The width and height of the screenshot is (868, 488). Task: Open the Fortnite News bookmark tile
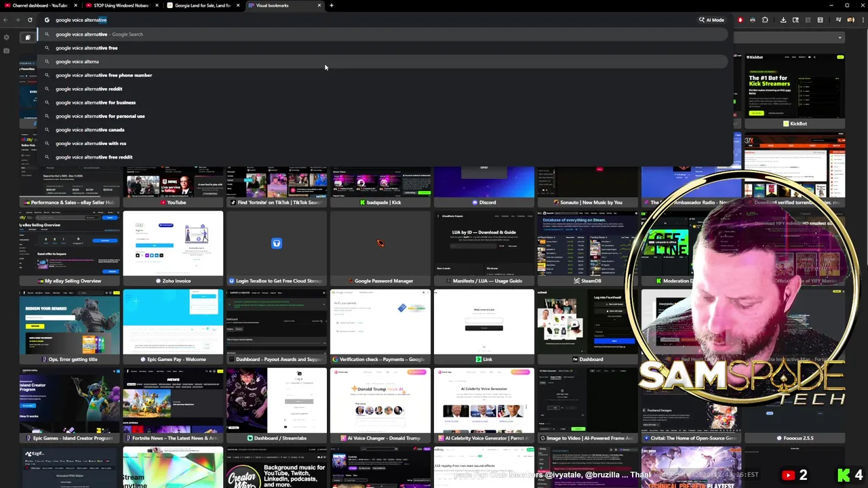tap(173, 405)
